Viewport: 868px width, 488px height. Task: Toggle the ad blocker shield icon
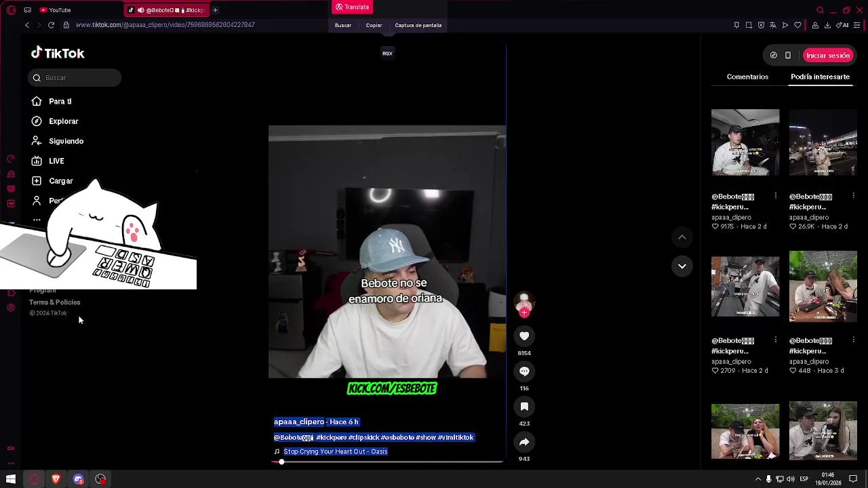[761, 25]
